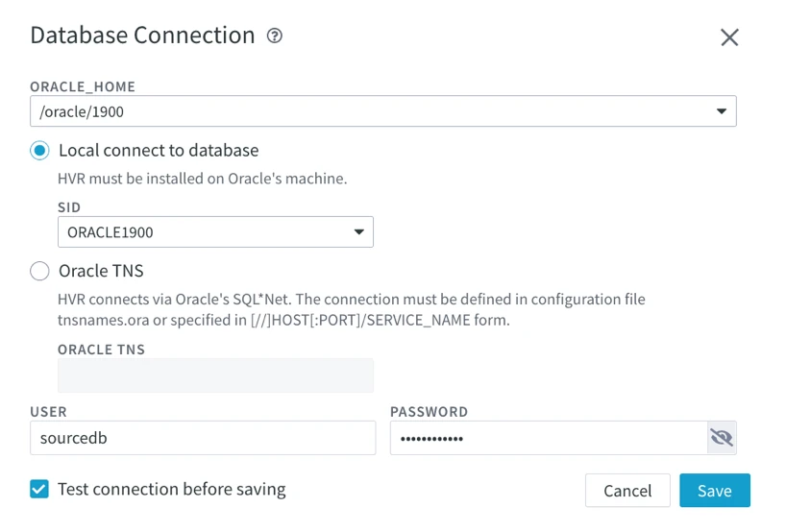
Task: Toggle password visibility eye icon
Action: (x=722, y=438)
